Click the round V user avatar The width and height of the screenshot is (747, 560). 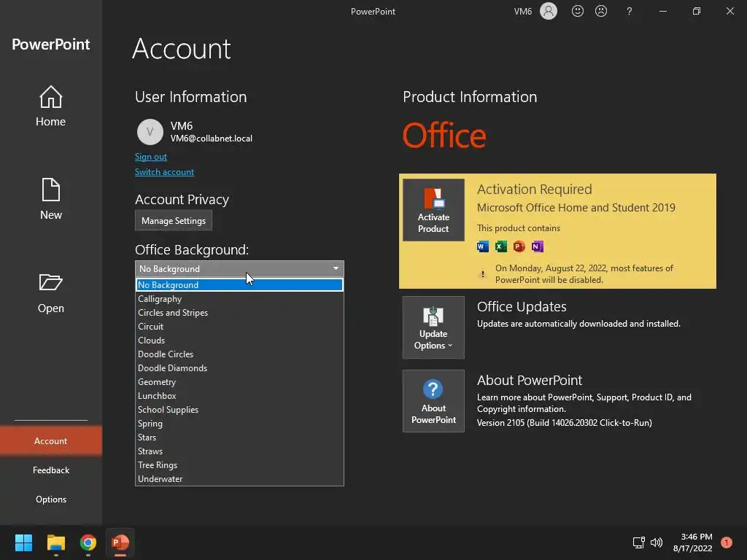tap(150, 132)
